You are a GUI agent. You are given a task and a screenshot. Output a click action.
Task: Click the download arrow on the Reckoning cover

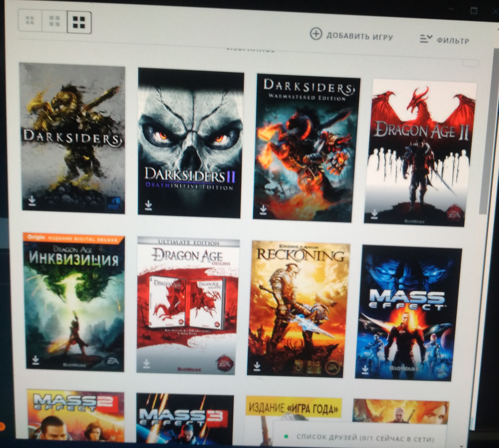(257, 366)
